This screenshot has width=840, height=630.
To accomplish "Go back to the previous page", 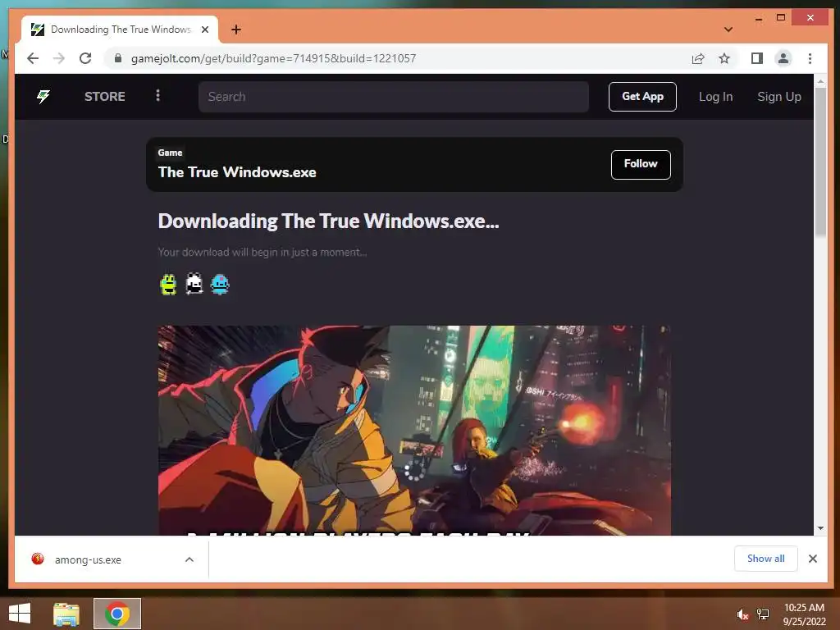I will (33, 58).
